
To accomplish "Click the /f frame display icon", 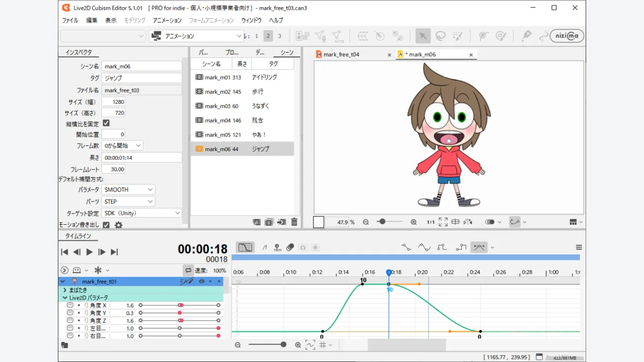I will click(265, 247).
